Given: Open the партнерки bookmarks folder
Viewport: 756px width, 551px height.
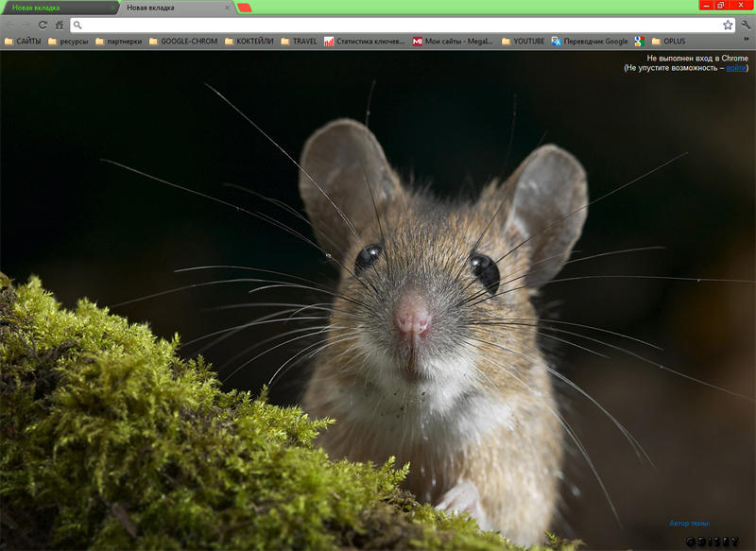Looking at the screenshot, I should [119, 42].
